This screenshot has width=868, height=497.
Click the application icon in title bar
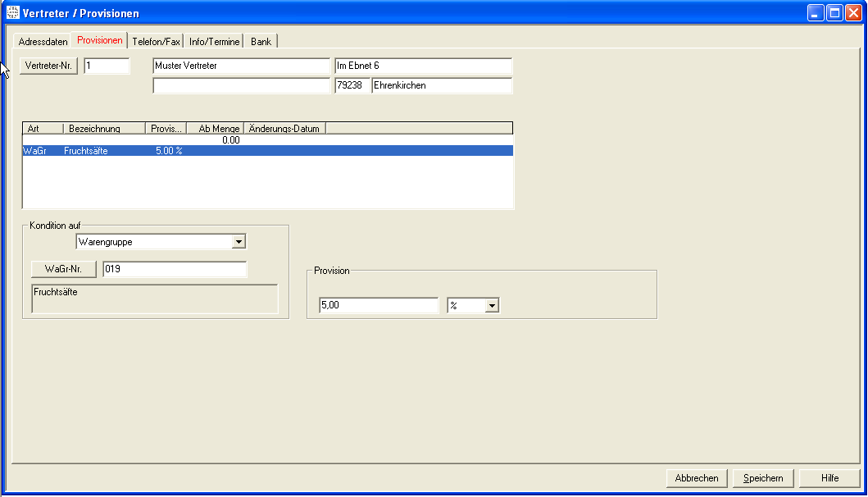[x=13, y=13]
